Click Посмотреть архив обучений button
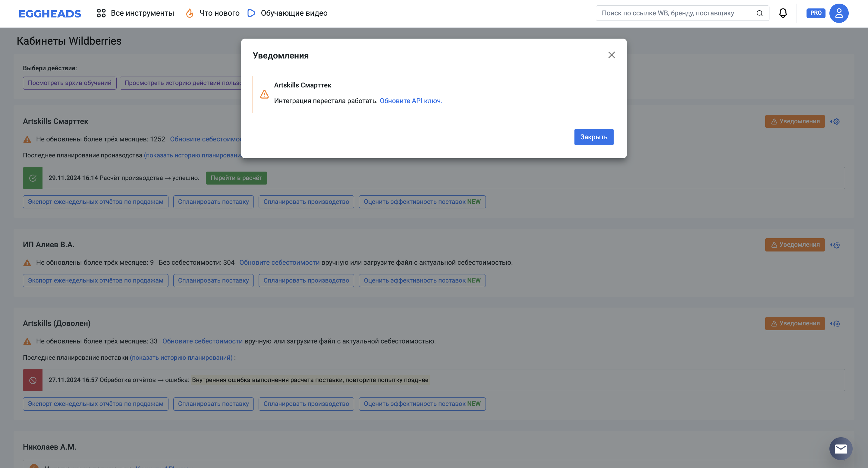The height and width of the screenshot is (468, 868). 69,83
